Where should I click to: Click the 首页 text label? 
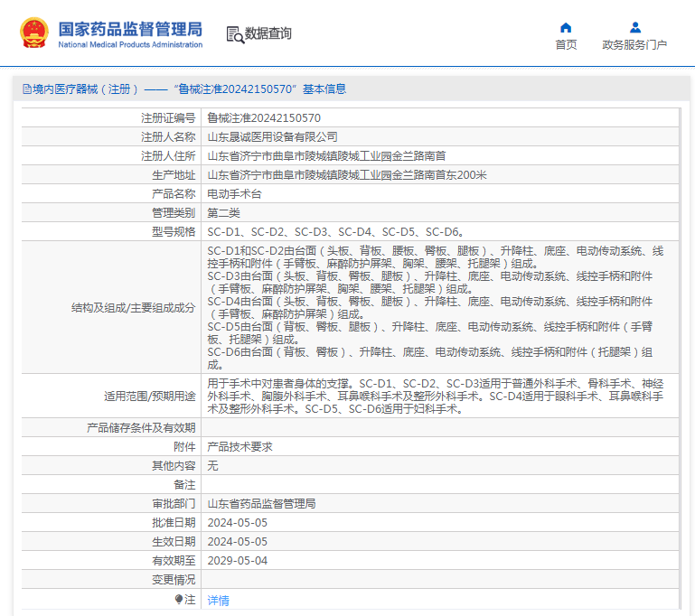point(566,45)
